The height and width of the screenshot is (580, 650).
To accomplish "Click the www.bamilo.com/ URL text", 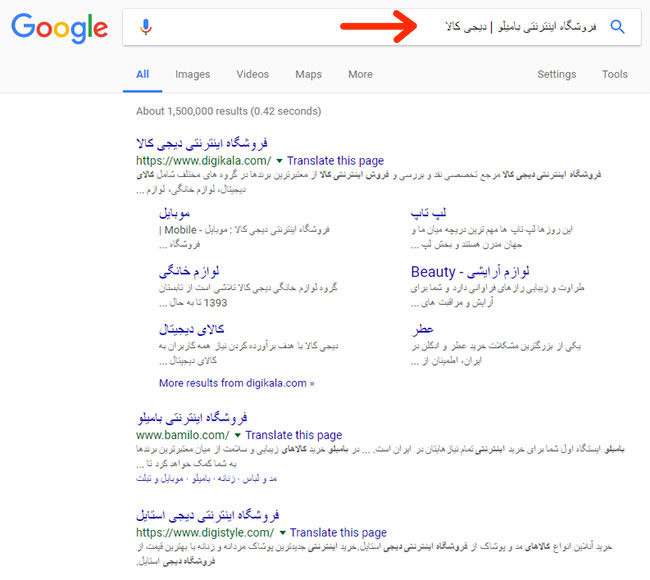I will point(182,435).
